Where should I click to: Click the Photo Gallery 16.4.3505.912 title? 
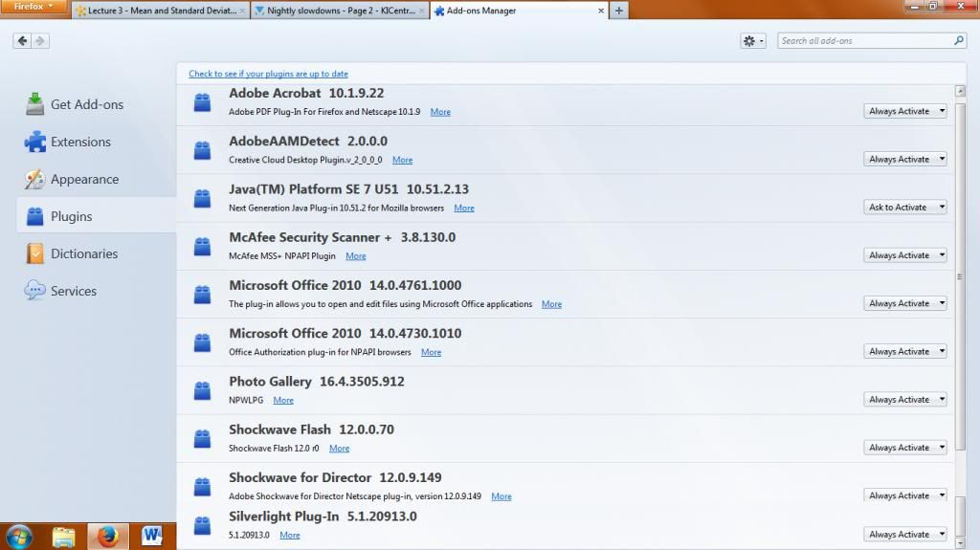tap(316, 382)
